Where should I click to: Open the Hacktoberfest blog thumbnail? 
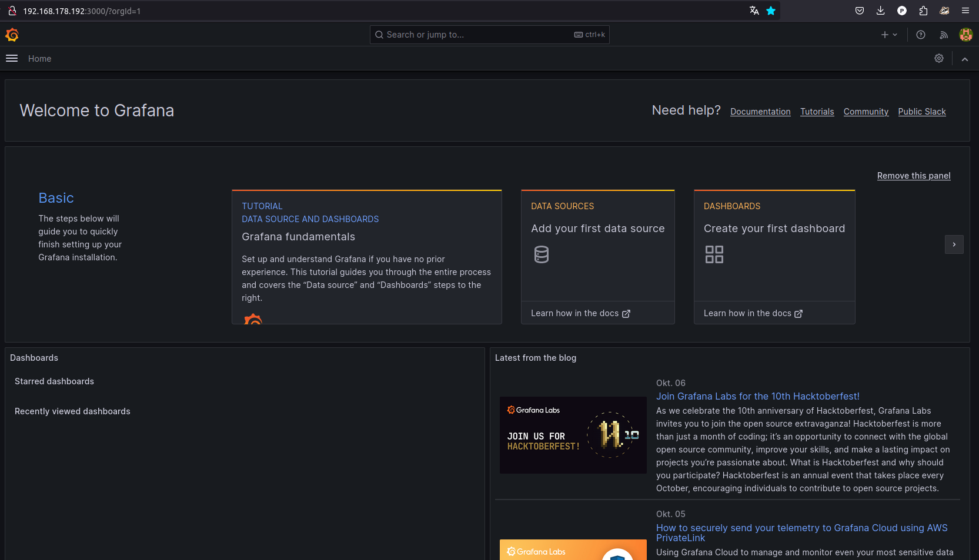pyautogui.click(x=573, y=435)
